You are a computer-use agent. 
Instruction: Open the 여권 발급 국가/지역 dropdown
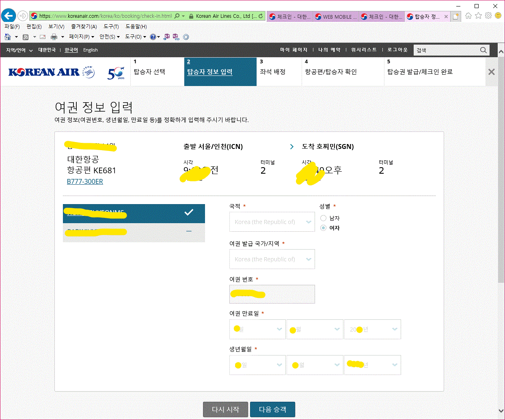272,259
